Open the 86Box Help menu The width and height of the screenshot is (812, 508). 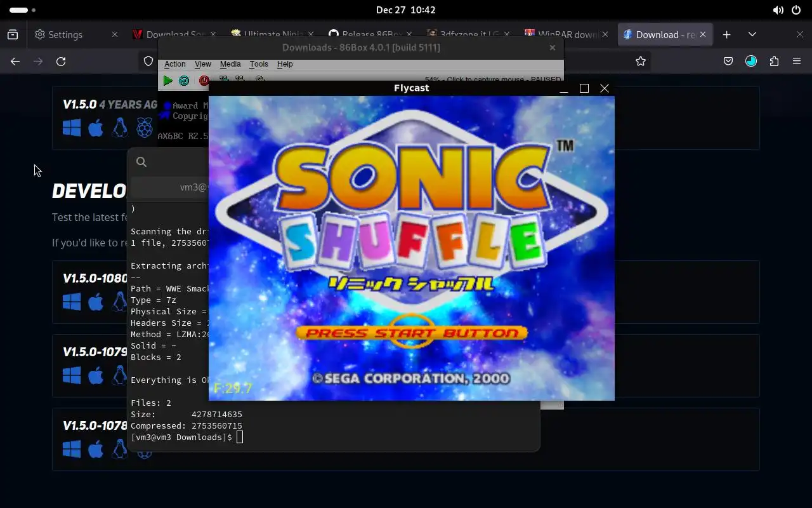(x=285, y=64)
